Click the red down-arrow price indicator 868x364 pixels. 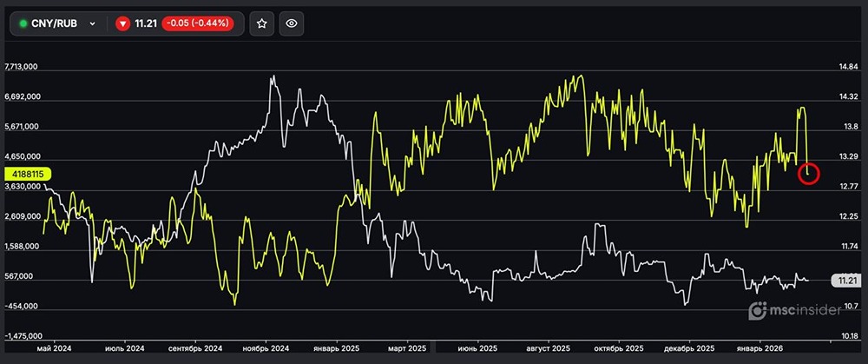[122, 23]
